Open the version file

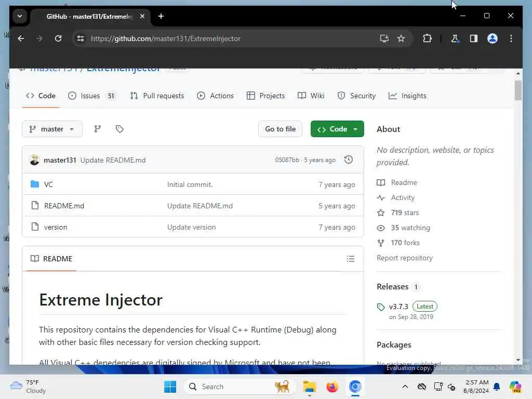coord(56,227)
